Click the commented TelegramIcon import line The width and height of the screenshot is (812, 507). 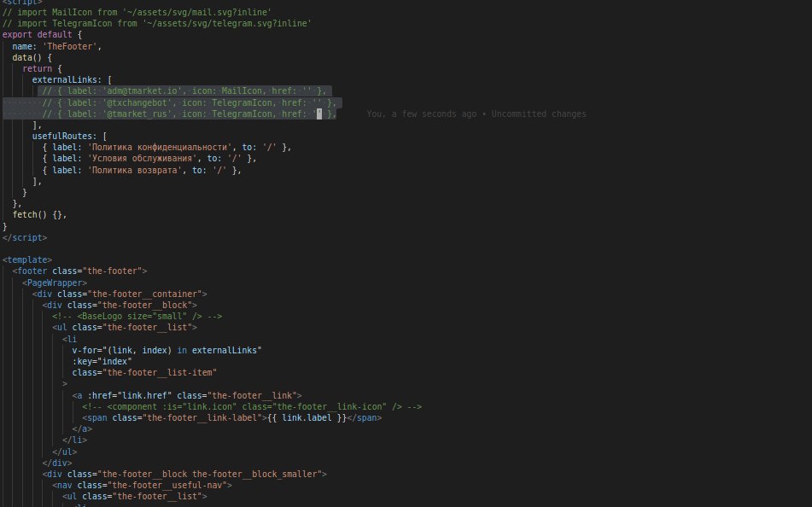tap(156, 23)
